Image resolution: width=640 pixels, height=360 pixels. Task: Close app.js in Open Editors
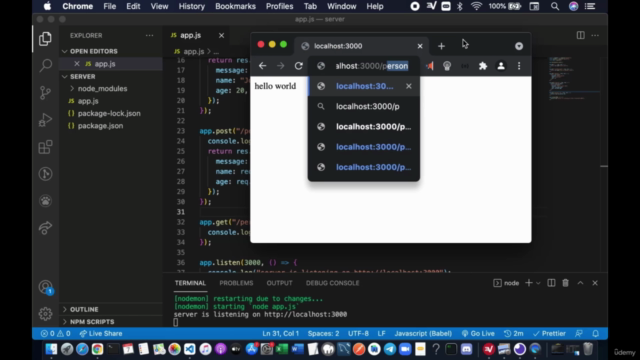click(77, 64)
